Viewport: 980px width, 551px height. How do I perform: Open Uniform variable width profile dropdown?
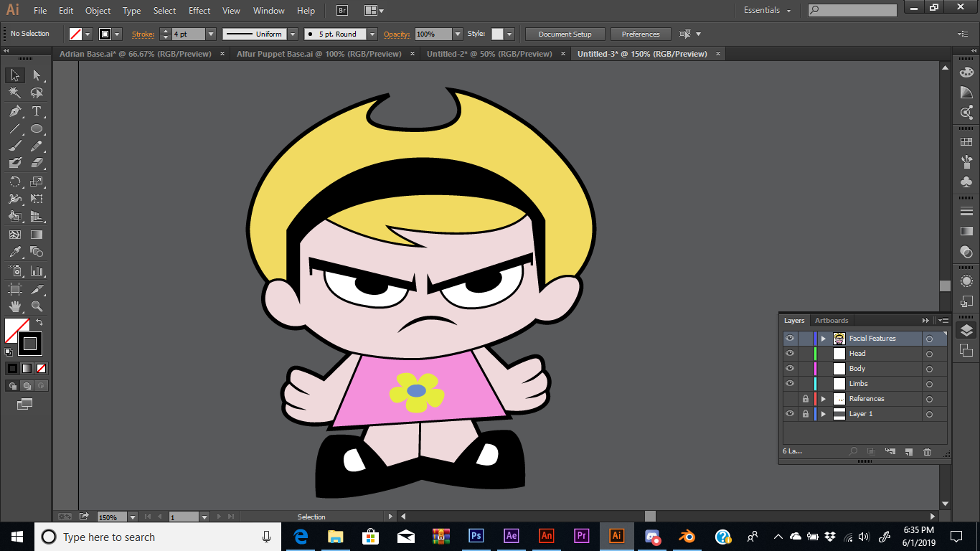pyautogui.click(x=293, y=34)
